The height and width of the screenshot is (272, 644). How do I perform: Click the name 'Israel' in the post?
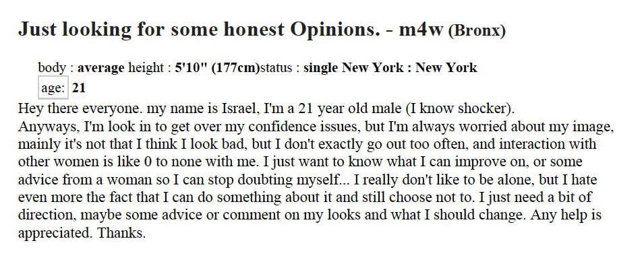click(x=238, y=108)
